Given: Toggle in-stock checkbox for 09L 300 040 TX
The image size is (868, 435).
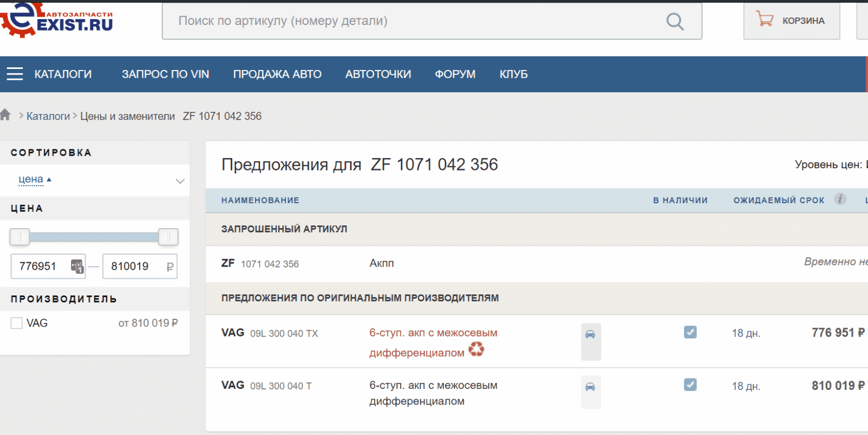Looking at the screenshot, I should click(690, 332).
